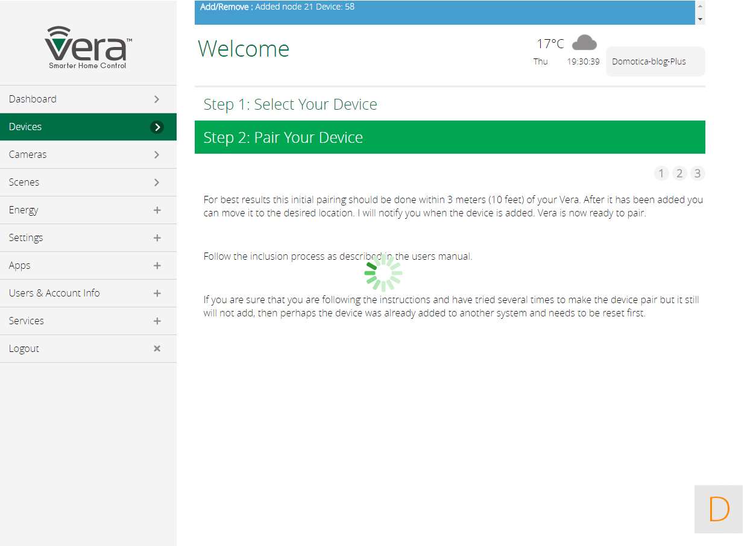Click the Devices chevron arrow icon
This screenshot has width=756, height=546.
point(157,127)
